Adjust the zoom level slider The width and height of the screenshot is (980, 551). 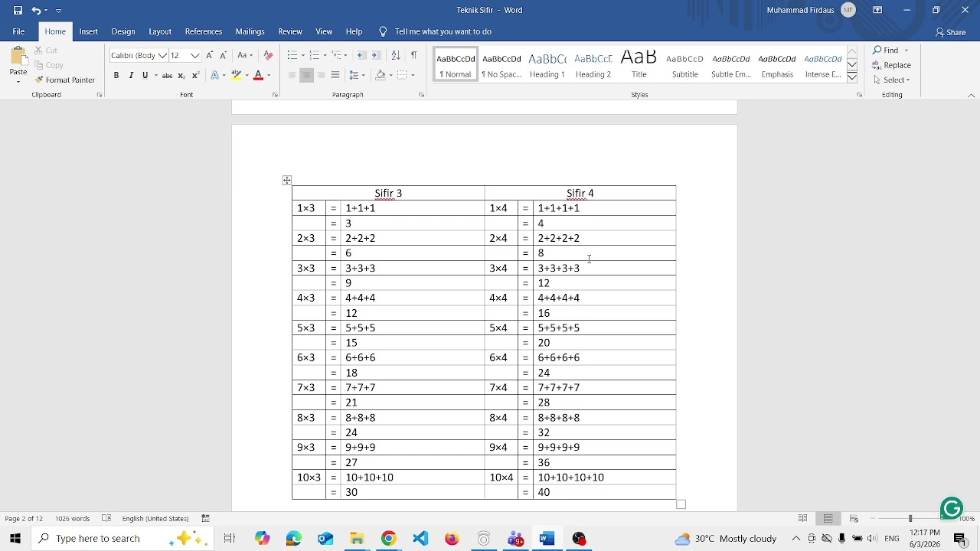(x=910, y=519)
